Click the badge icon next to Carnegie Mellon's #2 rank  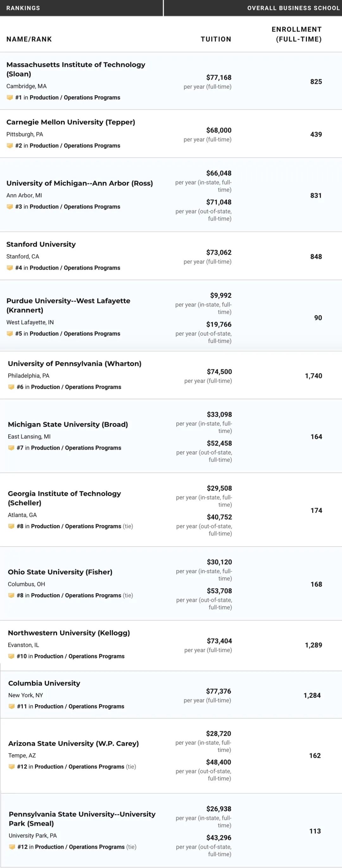pyautogui.click(x=10, y=146)
